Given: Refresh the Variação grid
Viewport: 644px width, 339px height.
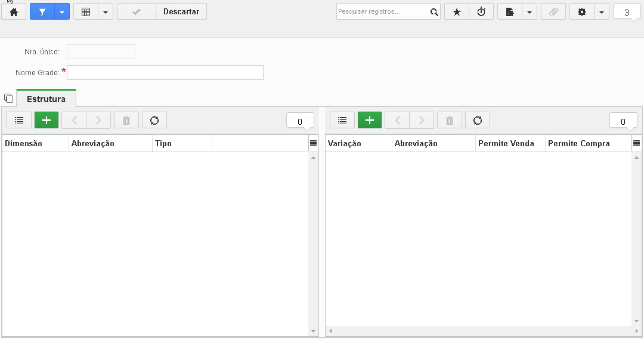Looking at the screenshot, I should tap(478, 121).
